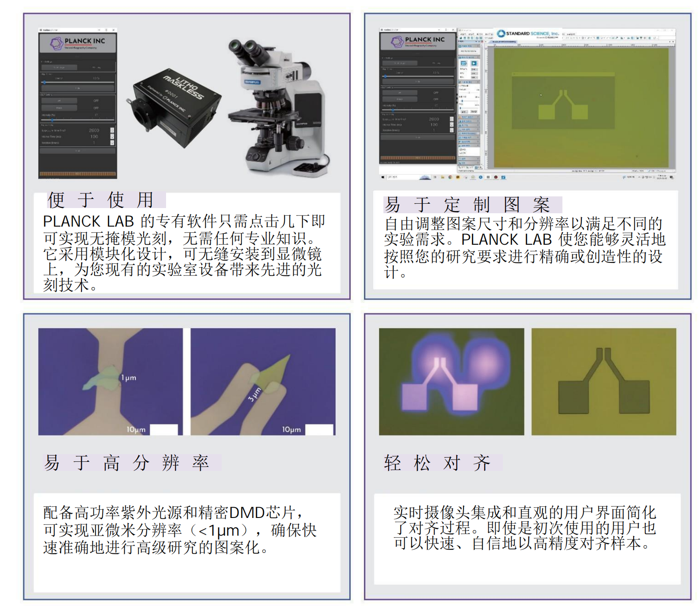Click the orange progress bar in the 便于使用 software window
700x606 pixels.
point(78,174)
